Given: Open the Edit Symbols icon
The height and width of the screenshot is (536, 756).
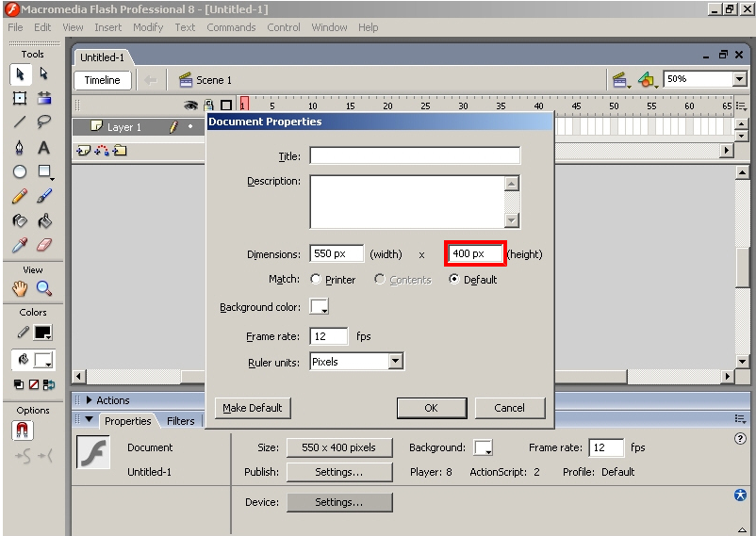Looking at the screenshot, I should click(647, 80).
